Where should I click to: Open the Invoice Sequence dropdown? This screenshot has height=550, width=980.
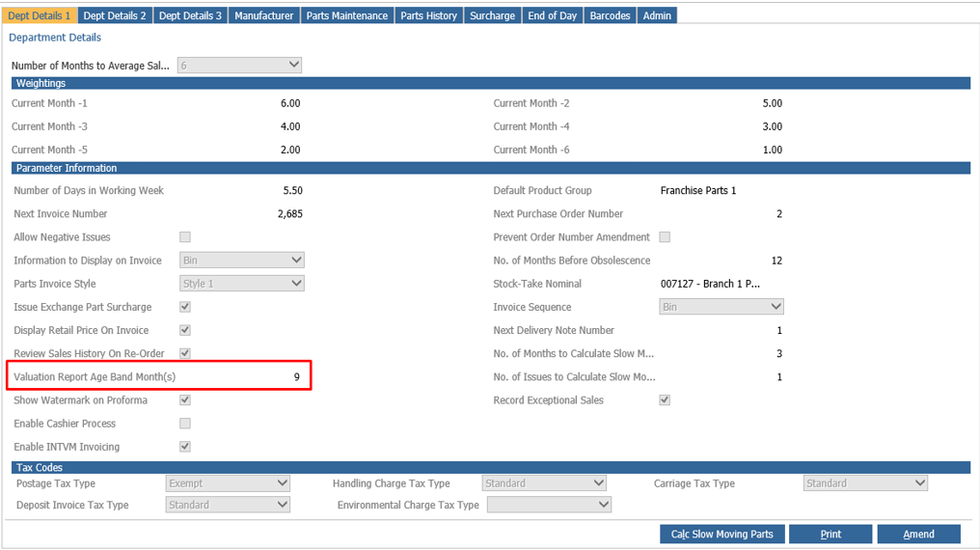tap(721, 307)
